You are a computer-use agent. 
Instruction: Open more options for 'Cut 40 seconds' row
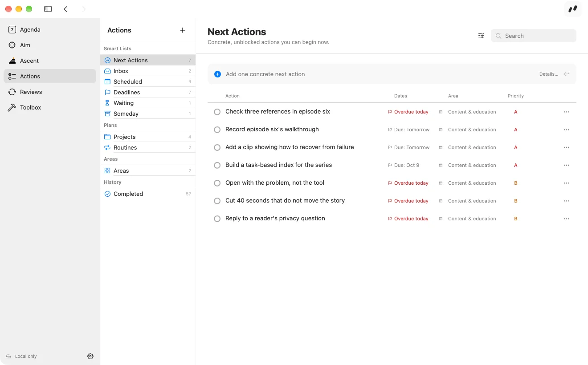coord(566,201)
